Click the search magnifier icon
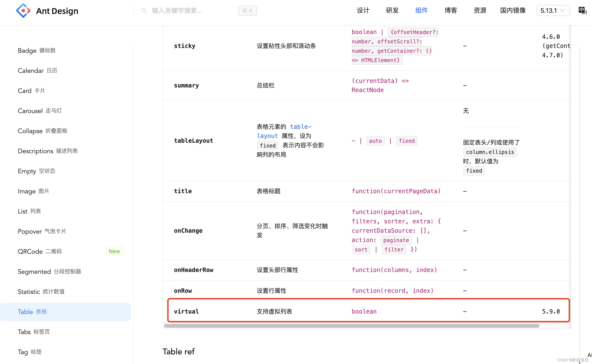This screenshot has height=364, width=592. [x=144, y=11]
